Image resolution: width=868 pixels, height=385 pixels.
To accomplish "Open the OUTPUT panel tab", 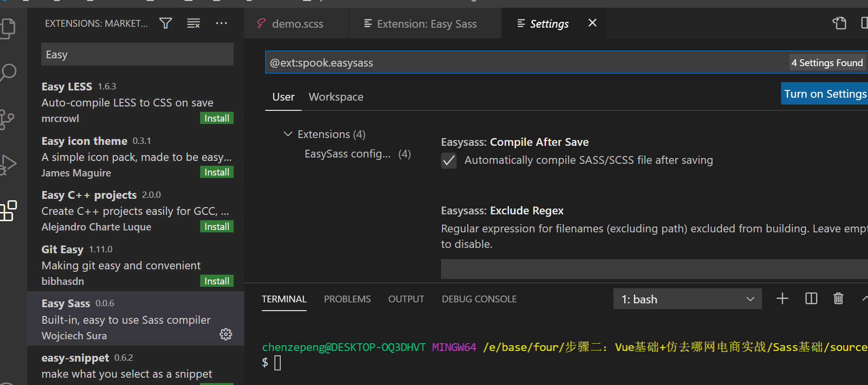I will [406, 299].
